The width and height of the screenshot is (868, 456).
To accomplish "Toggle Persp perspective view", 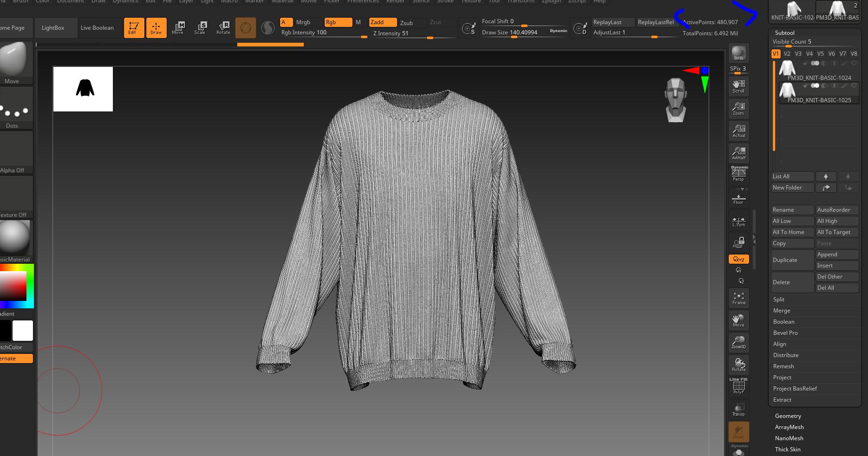I will (738, 175).
